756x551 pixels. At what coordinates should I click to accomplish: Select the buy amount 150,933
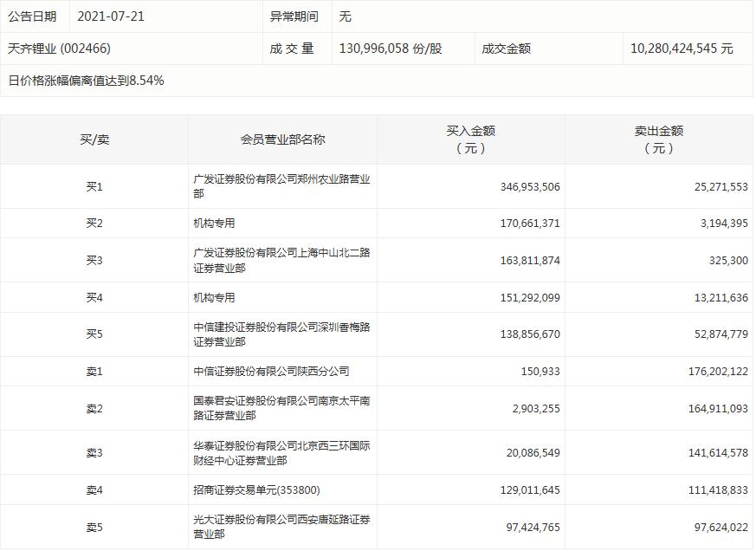pos(540,372)
